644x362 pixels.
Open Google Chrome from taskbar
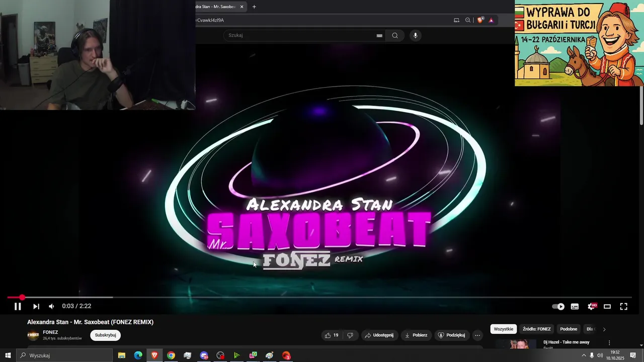point(171,355)
